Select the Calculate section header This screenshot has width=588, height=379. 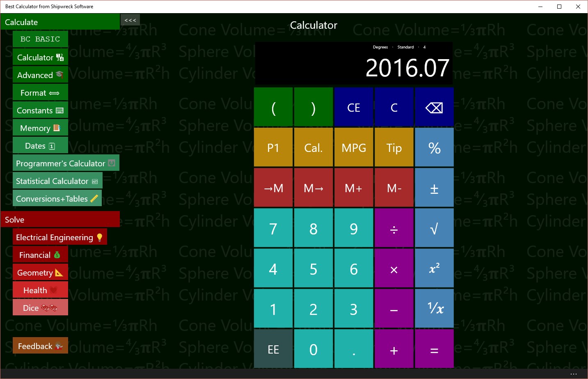(60, 21)
